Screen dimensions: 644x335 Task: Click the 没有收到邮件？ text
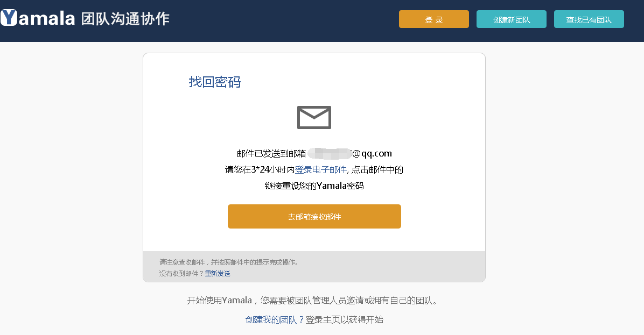(x=181, y=274)
